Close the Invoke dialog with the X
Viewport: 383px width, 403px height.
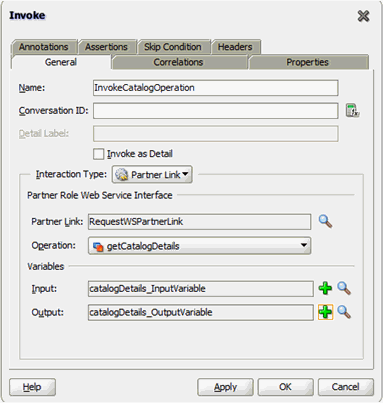pos(363,16)
